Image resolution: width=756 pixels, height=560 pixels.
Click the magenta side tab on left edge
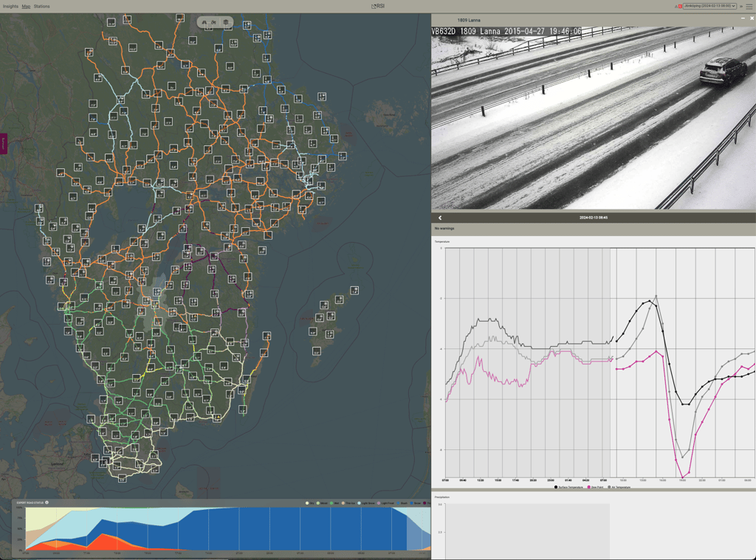pos(3,144)
